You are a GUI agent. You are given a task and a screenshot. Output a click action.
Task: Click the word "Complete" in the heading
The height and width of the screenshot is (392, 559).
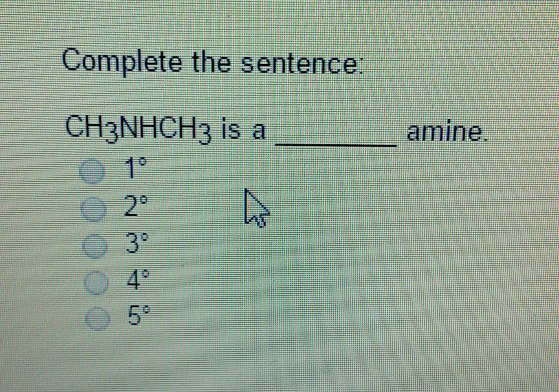point(122,63)
